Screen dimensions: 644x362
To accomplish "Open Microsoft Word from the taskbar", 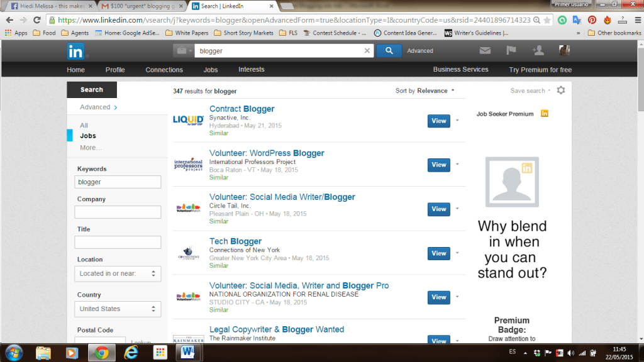I will (188, 353).
